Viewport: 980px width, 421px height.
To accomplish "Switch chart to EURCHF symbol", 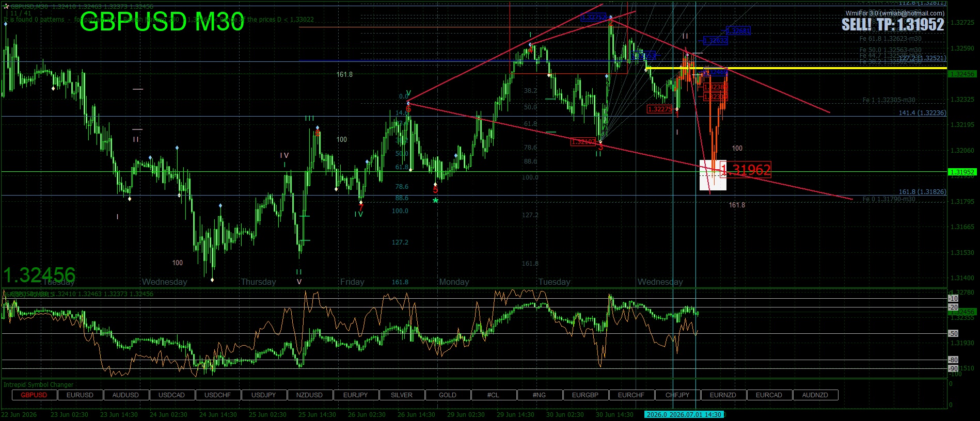I will point(631,395).
